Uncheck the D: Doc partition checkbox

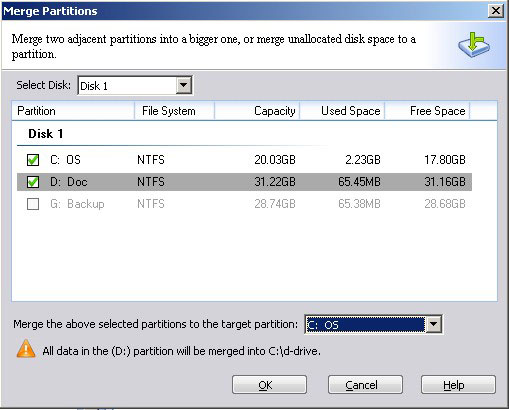[x=33, y=182]
